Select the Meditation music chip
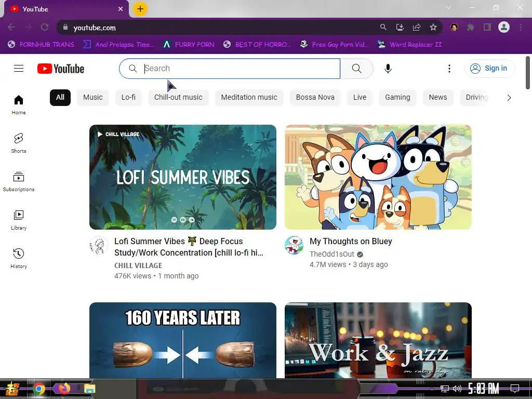This screenshot has width=532, height=399. tap(249, 97)
